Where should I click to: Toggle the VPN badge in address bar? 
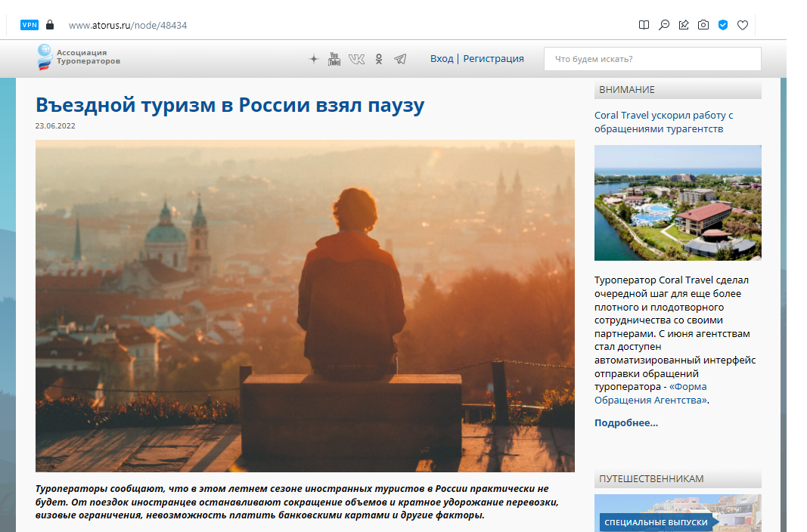coord(29,25)
